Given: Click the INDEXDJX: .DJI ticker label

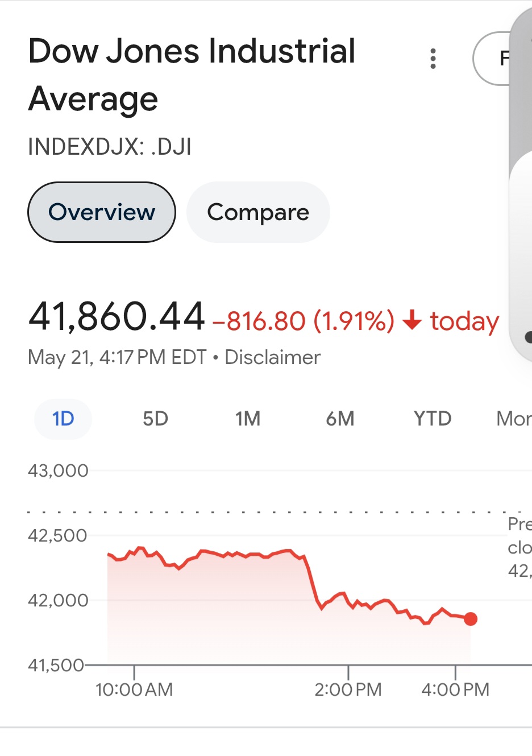Looking at the screenshot, I should tap(110, 147).
